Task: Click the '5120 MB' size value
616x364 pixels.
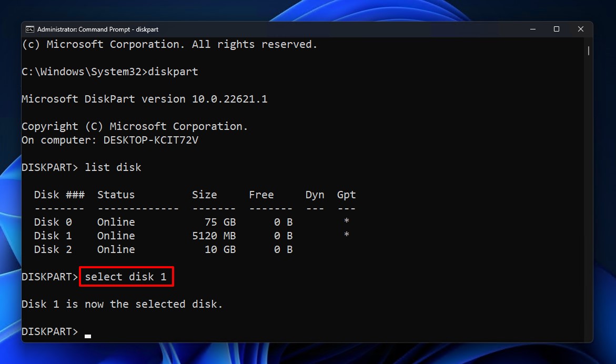Action: [x=214, y=236]
